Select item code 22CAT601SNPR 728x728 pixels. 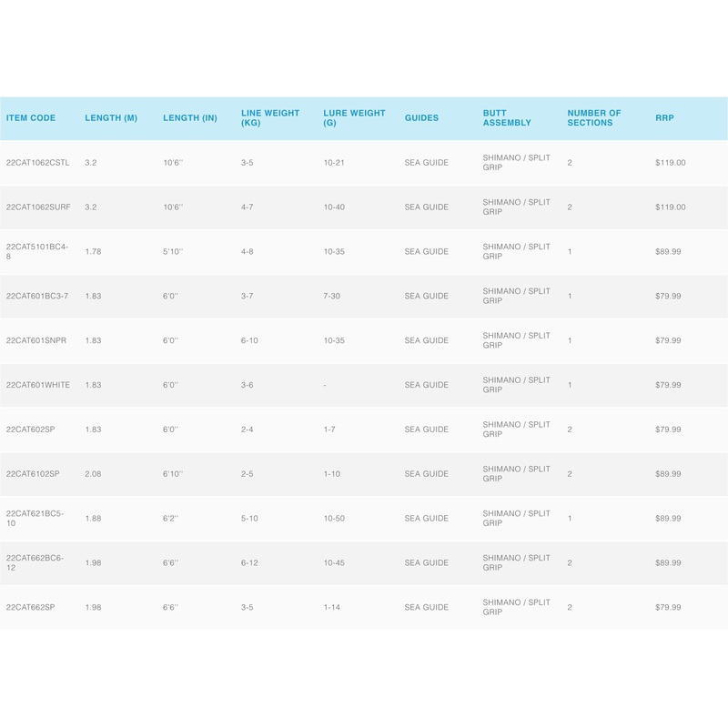pos(36,340)
